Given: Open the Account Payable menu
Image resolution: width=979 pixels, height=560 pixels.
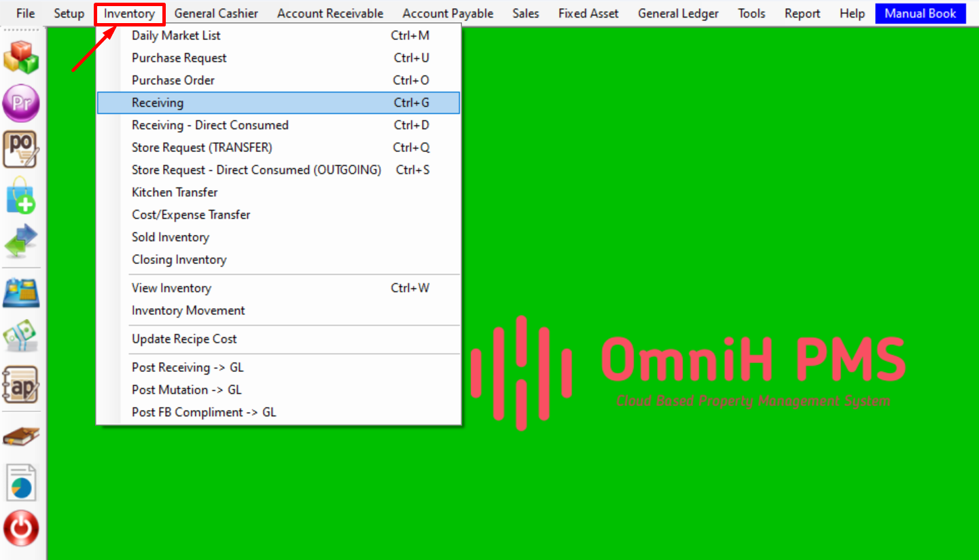Looking at the screenshot, I should [x=448, y=14].
